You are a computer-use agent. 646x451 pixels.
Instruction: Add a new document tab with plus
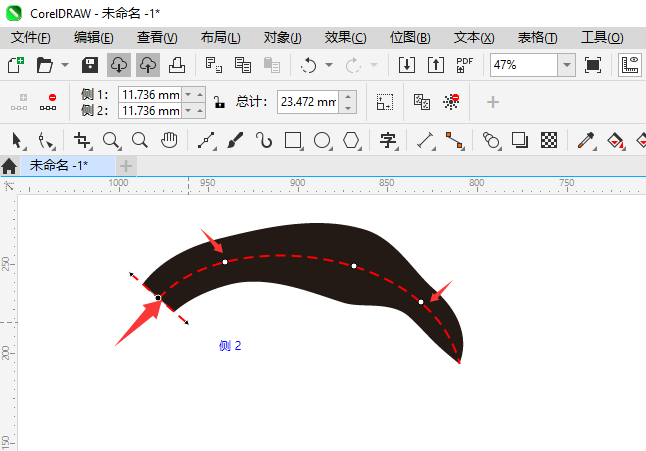point(126,166)
